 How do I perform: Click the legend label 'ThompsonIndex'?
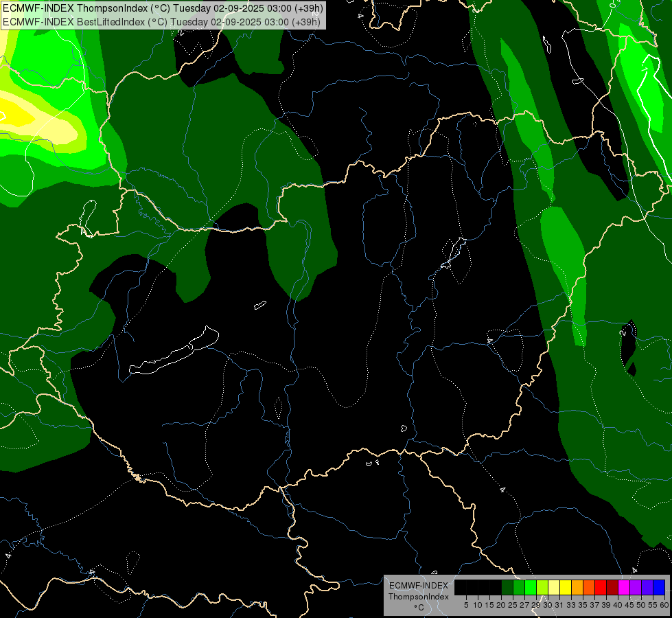419,597
